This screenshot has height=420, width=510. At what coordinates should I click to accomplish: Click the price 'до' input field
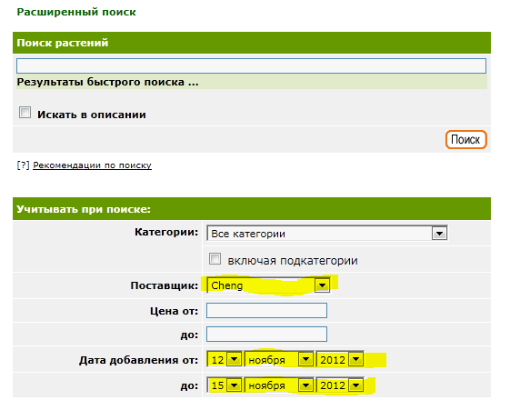pos(266,335)
